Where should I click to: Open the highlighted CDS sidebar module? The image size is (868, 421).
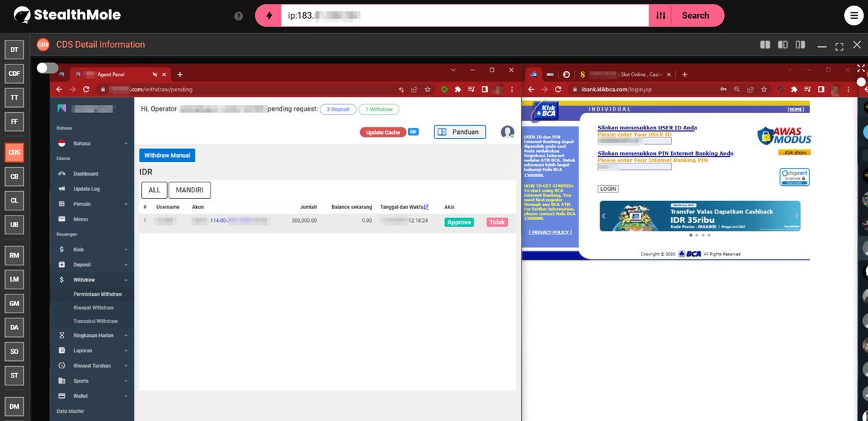pyautogui.click(x=14, y=153)
